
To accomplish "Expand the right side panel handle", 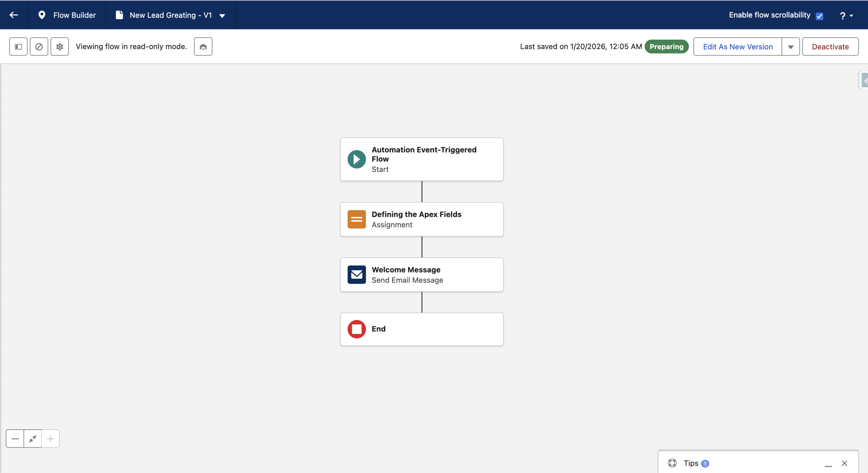I will click(864, 81).
